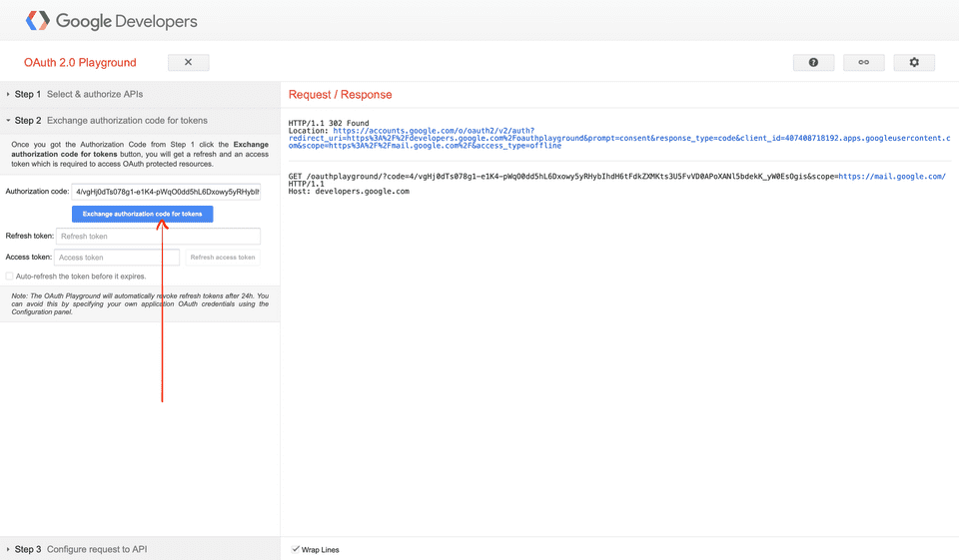This screenshot has width=959, height=560.
Task: Click the Host: developers.google.com line
Action: point(349,192)
